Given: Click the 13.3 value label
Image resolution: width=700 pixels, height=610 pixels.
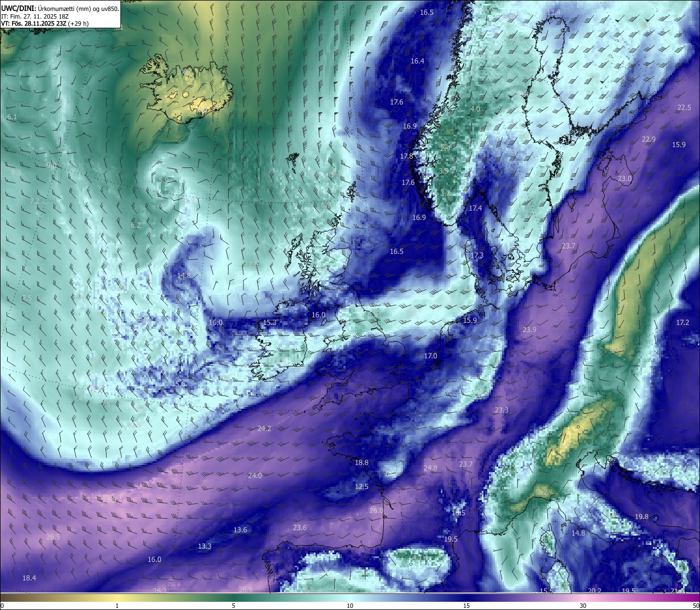Looking at the screenshot, I should (x=205, y=547).
